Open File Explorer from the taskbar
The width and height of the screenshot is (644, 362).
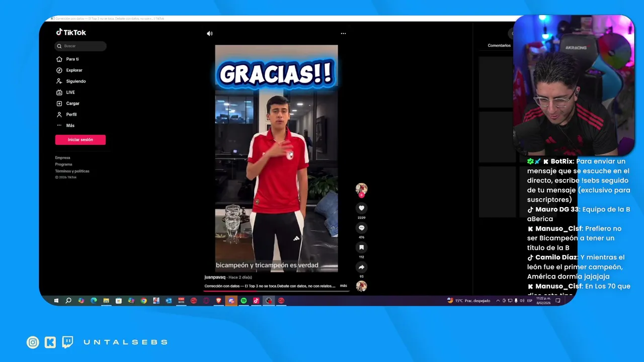click(106, 301)
